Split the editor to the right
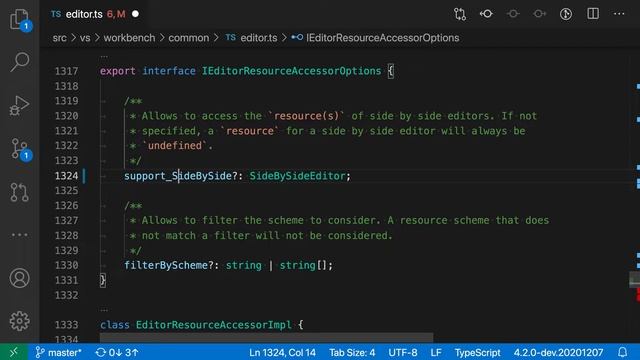The width and height of the screenshot is (640, 360). (593, 14)
